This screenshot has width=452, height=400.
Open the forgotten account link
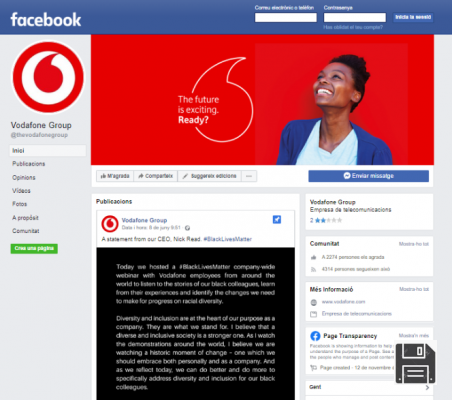click(x=353, y=27)
